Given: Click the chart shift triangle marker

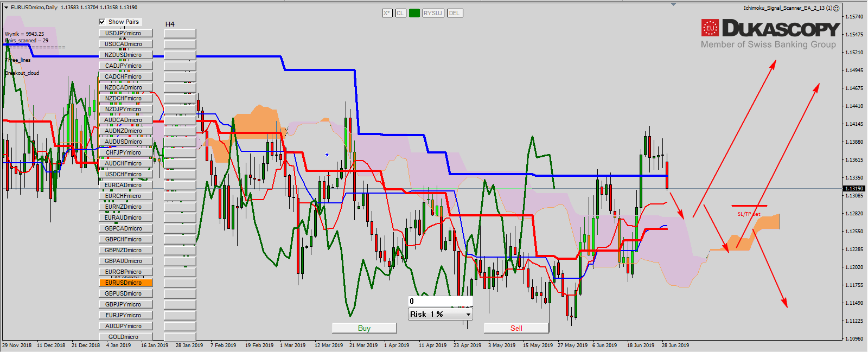Looking at the screenshot, I should [x=673, y=4].
